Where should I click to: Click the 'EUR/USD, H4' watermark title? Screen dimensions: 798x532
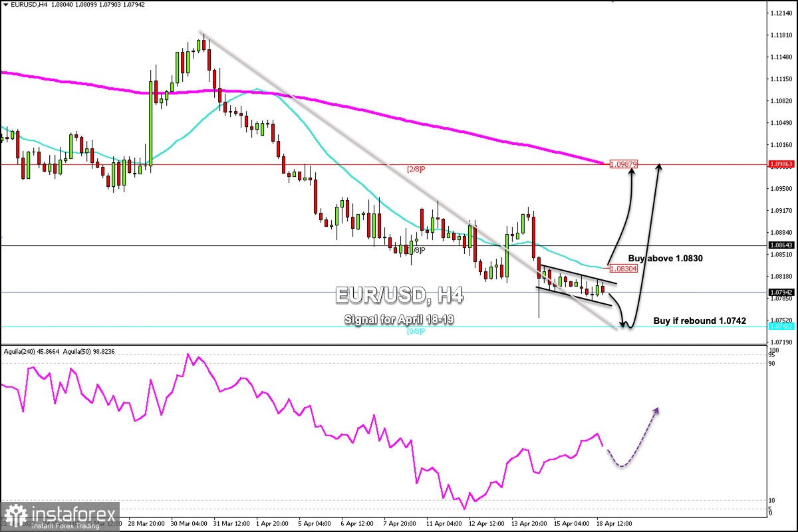[x=398, y=295]
